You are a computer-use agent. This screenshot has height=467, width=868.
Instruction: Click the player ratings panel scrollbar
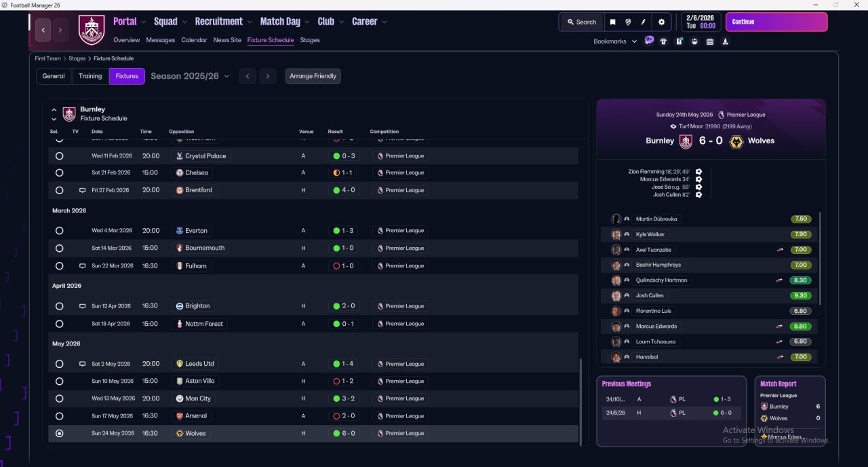click(820, 258)
